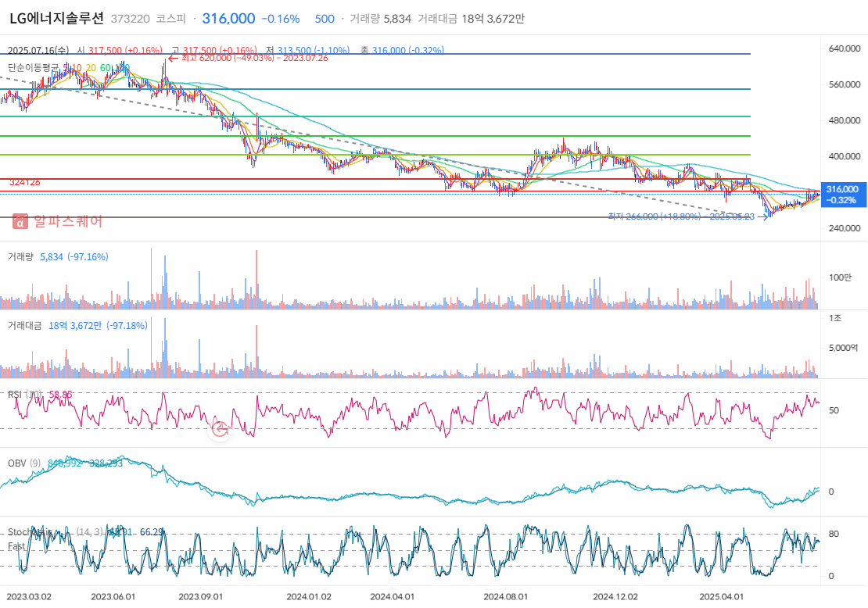Click the 2024.12.02 date axis label
Viewport: 868px width, 608px height.
[x=615, y=597]
